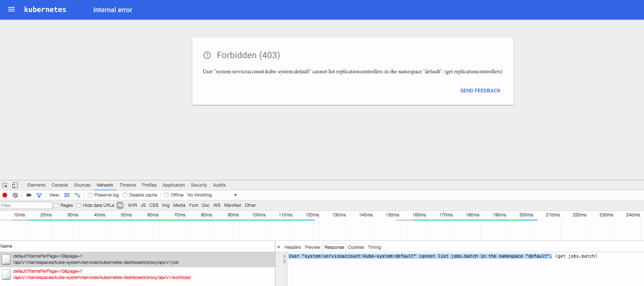Filter requests by JS
The image size is (644, 286).
click(x=143, y=205)
